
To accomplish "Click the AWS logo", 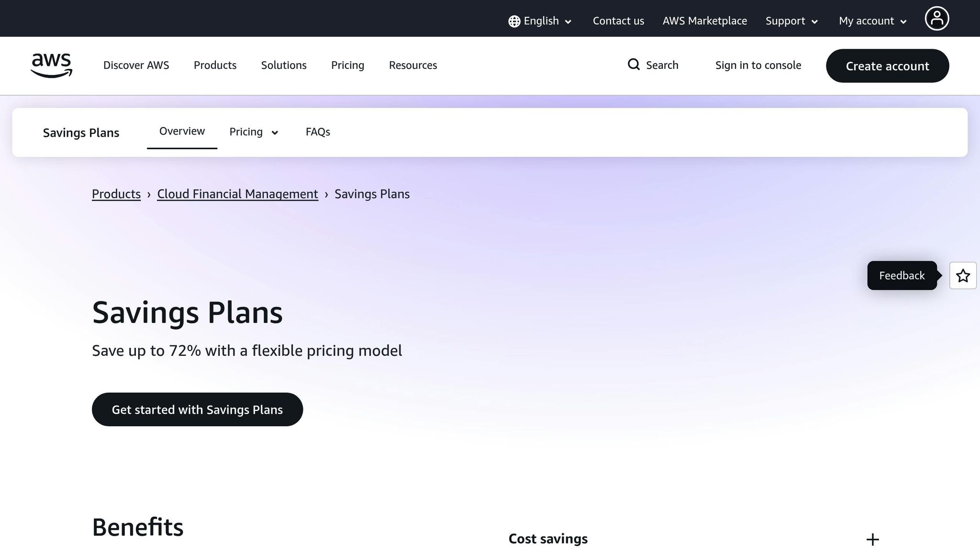I will pyautogui.click(x=51, y=66).
